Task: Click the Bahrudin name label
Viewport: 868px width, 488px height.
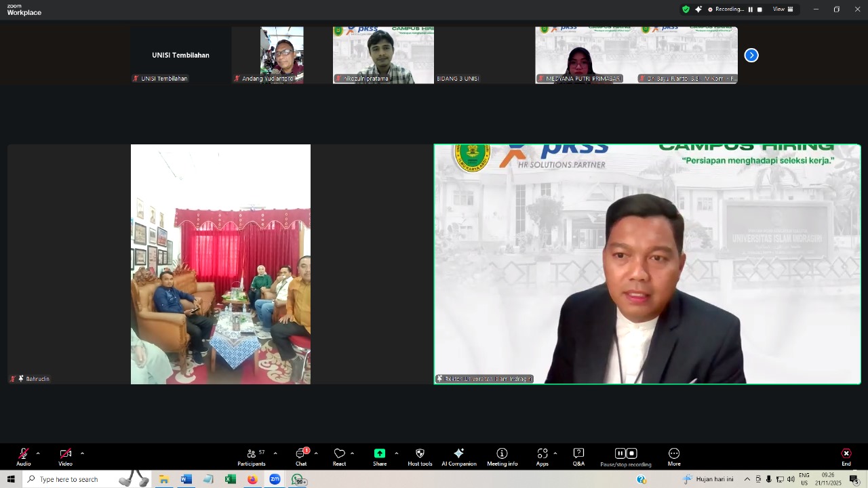Action: pyautogui.click(x=38, y=379)
